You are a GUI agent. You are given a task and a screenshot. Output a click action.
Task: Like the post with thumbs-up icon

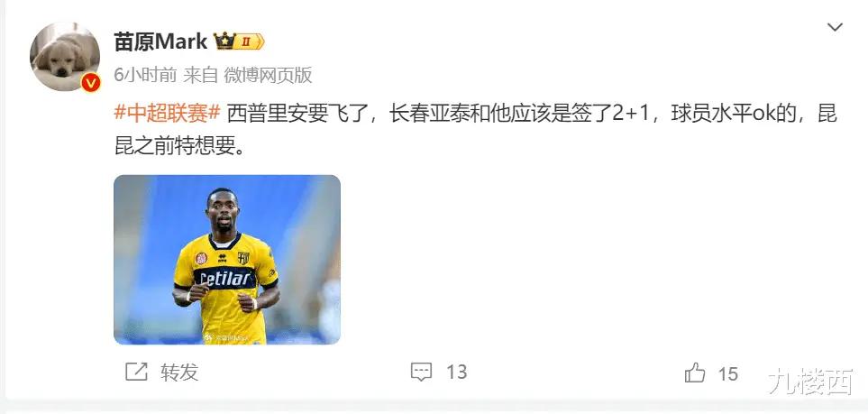(695, 373)
